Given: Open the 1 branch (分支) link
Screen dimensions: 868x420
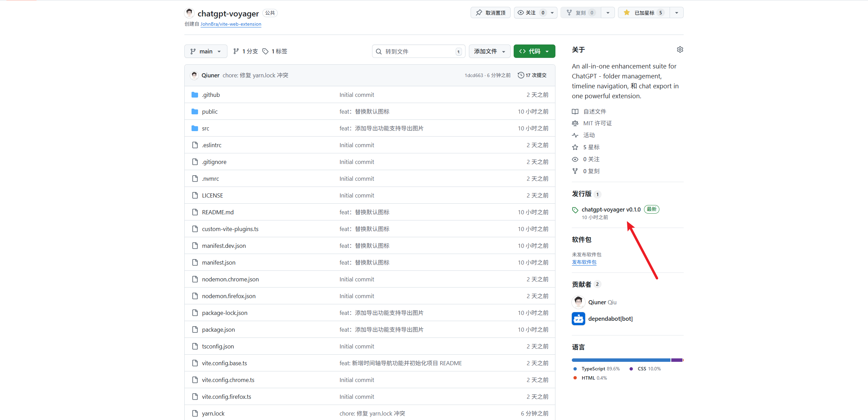Looking at the screenshot, I should click(x=246, y=51).
